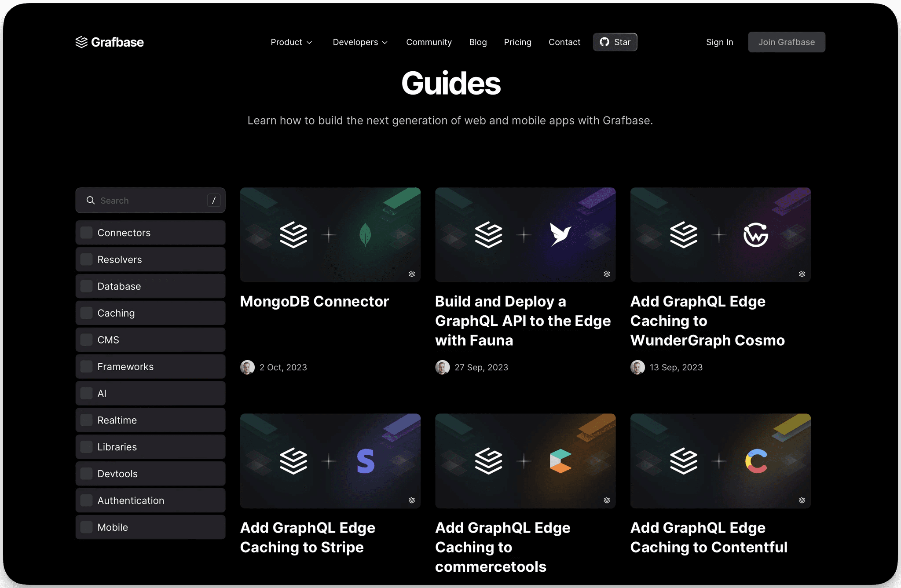The image size is (901, 588).
Task: Open the Fauna guide thumbnail
Action: click(525, 235)
